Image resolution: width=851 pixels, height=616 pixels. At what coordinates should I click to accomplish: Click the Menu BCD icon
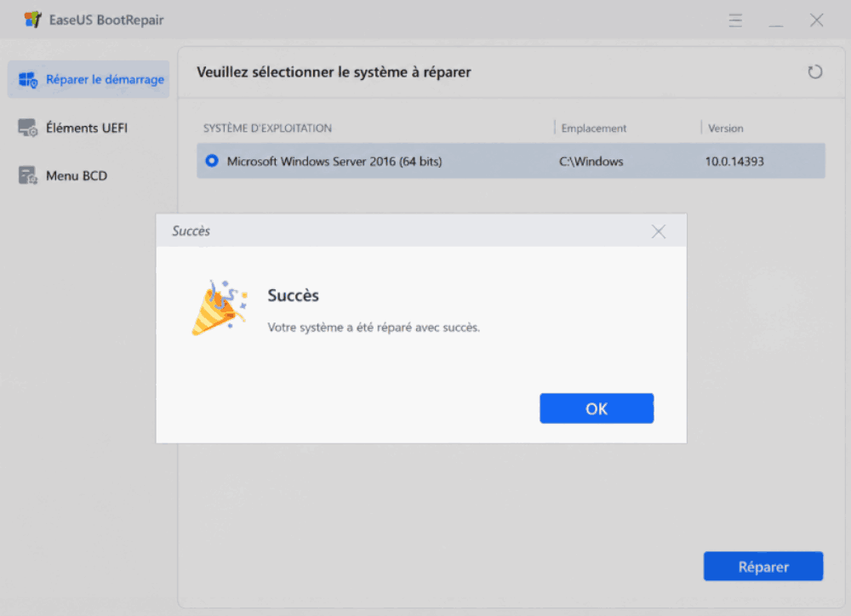click(28, 175)
